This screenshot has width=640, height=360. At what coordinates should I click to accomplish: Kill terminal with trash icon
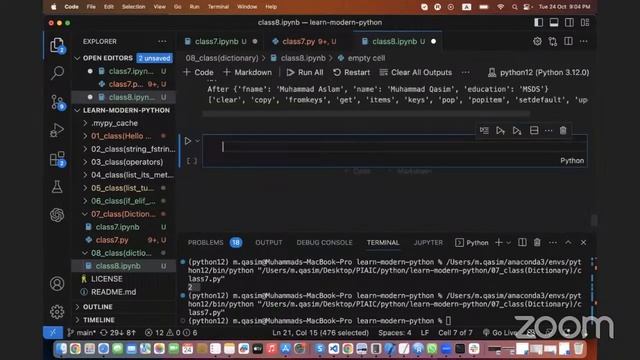click(537, 242)
